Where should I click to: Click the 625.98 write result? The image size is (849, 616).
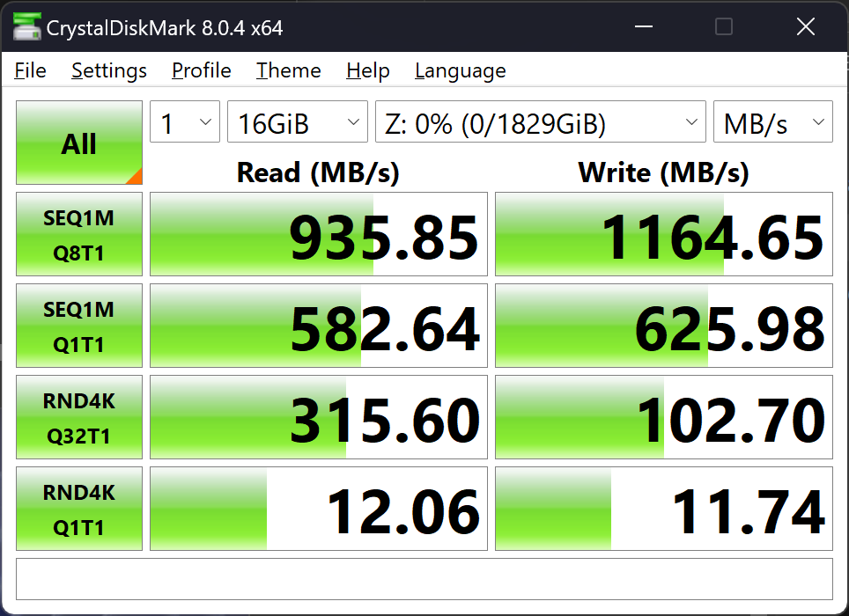[x=664, y=326]
